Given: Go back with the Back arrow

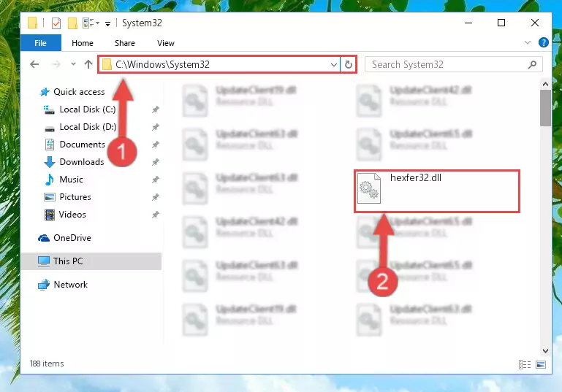Looking at the screenshot, I should 34,64.
